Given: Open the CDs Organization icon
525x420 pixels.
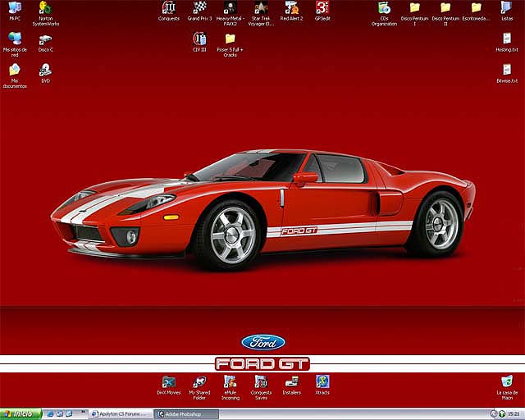Looking at the screenshot, I should tap(384, 8).
